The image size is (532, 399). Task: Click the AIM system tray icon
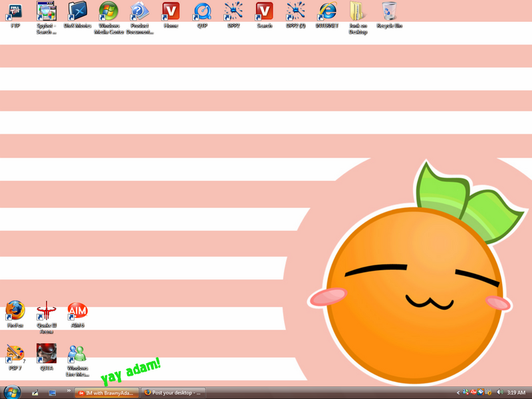click(473, 392)
